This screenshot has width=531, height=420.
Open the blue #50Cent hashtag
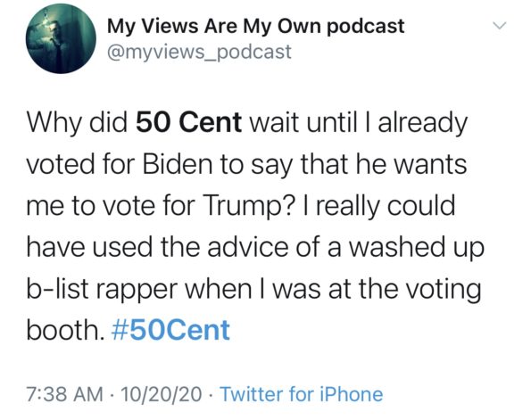pos(170,330)
